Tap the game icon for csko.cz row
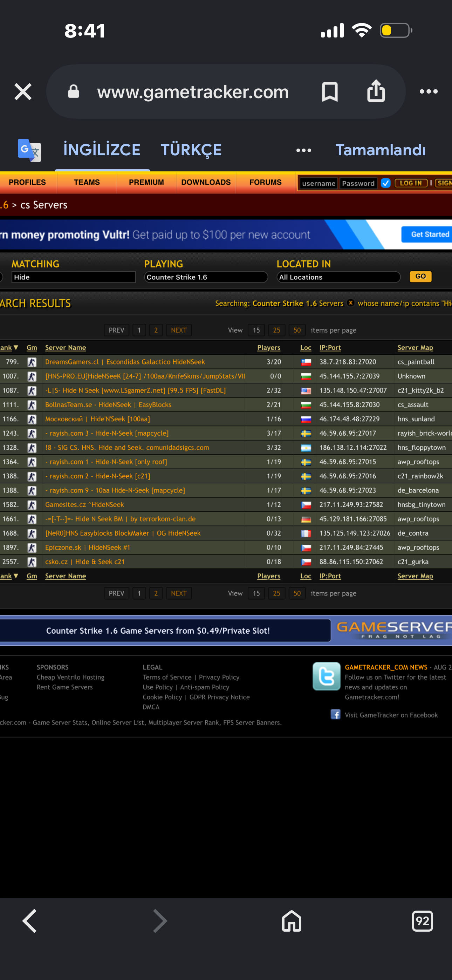This screenshot has height=980, width=452. coord(32,562)
